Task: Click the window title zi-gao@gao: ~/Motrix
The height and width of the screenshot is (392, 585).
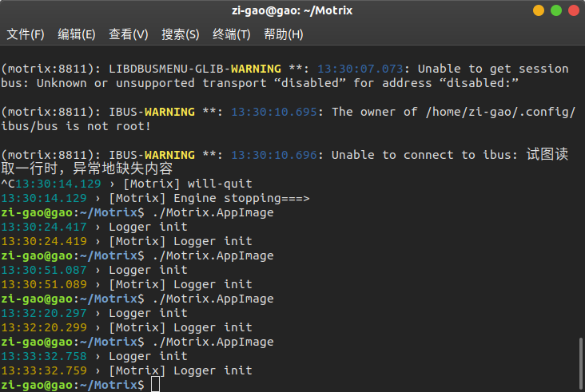Action: pyautogui.click(x=292, y=10)
